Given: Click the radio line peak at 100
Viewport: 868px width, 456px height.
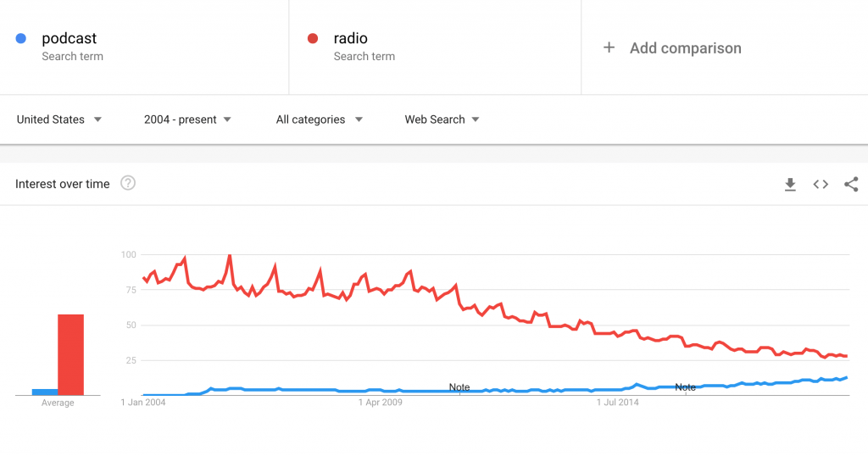Looking at the screenshot, I should 229,256.
